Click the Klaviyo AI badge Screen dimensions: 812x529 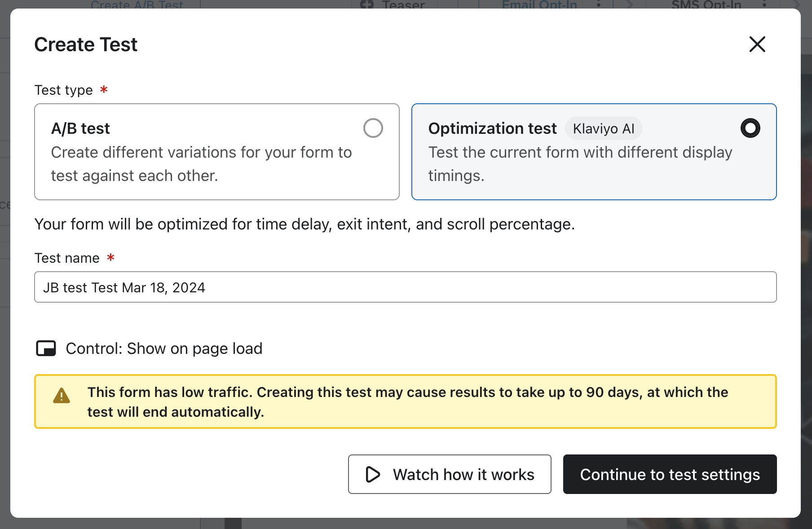603,129
